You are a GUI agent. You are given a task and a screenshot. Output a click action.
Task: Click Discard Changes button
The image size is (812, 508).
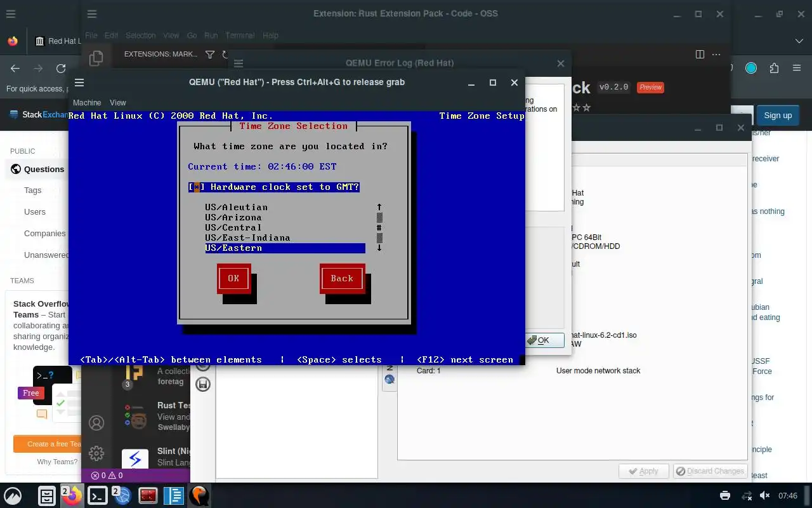(x=709, y=471)
